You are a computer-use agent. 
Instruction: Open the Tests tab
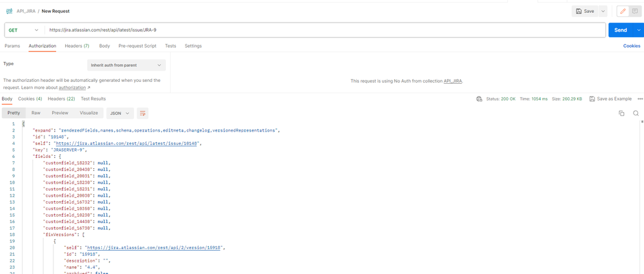pyautogui.click(x=170, y=46)
